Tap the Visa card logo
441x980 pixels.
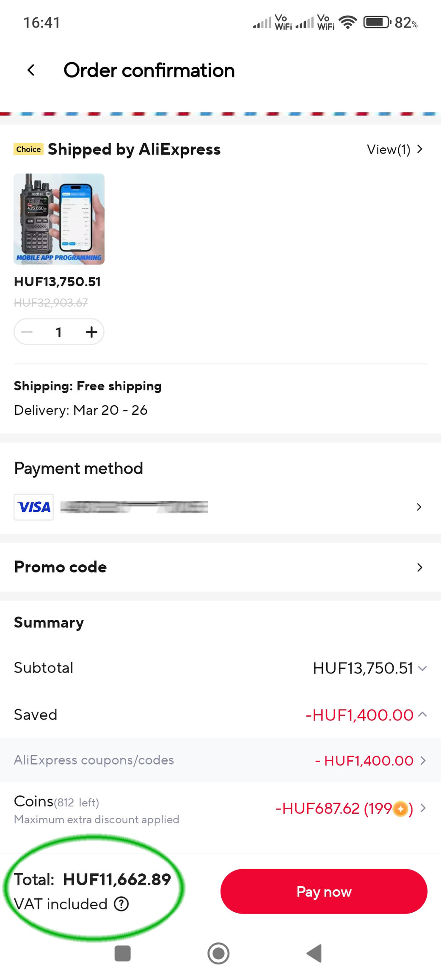34,507
